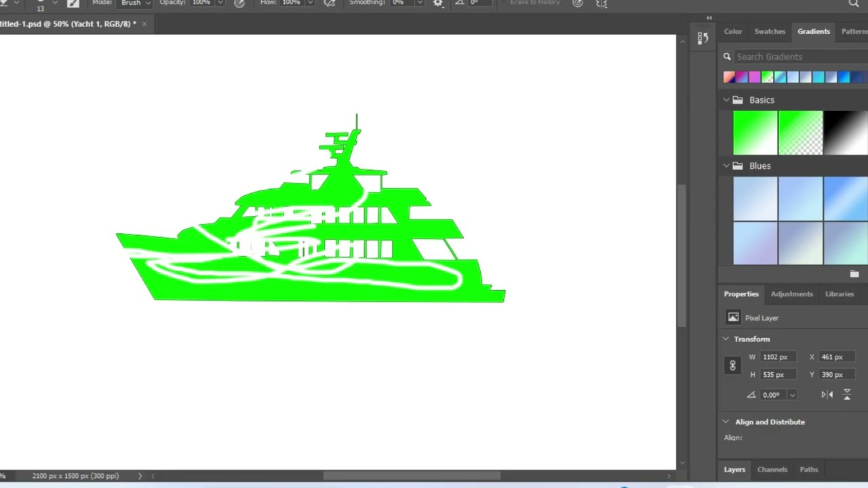Click in the Search Gradients field

(800, 57)
